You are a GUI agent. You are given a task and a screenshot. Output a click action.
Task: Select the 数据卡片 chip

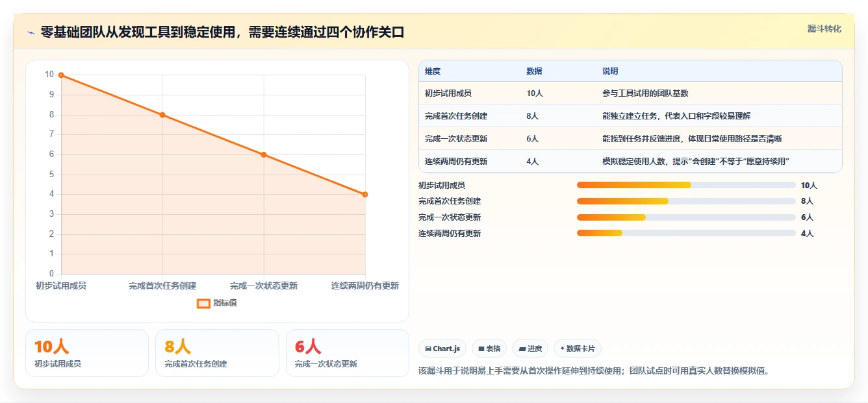[x=578, y=348]
